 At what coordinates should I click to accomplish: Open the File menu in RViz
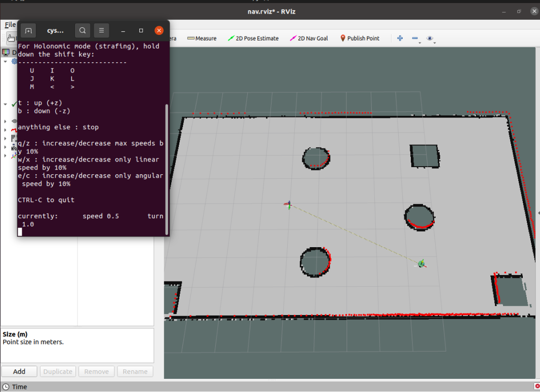[10, 25]
